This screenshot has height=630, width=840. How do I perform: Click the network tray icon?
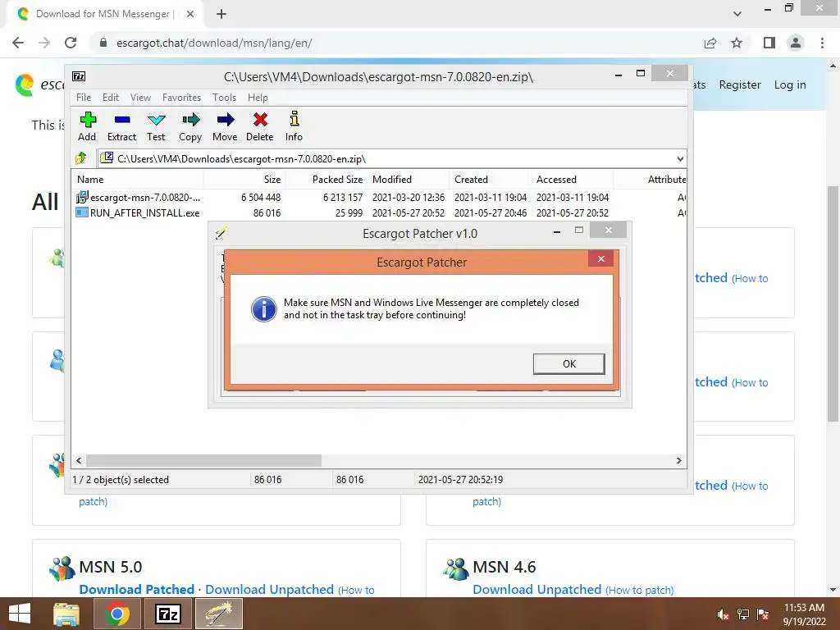click(743, 614)
